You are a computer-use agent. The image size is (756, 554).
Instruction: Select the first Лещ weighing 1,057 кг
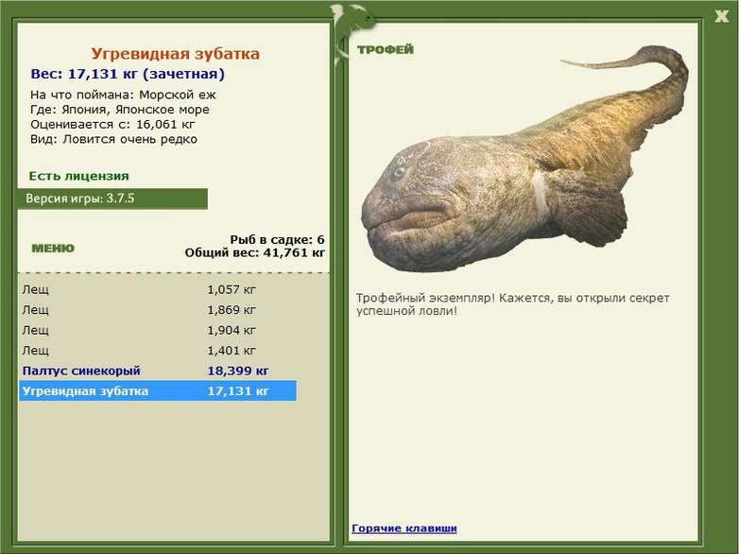(158, 290)
